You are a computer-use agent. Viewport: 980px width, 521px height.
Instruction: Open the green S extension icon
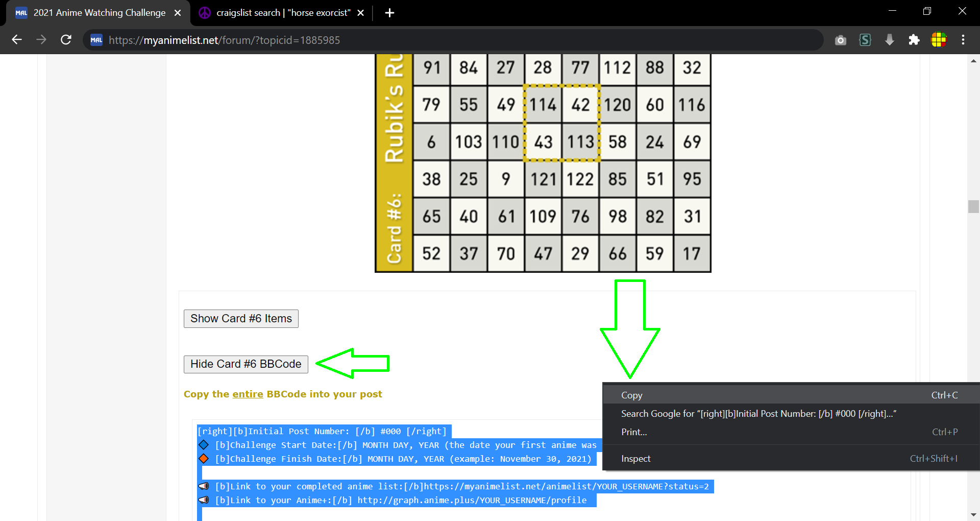[865, 40]
